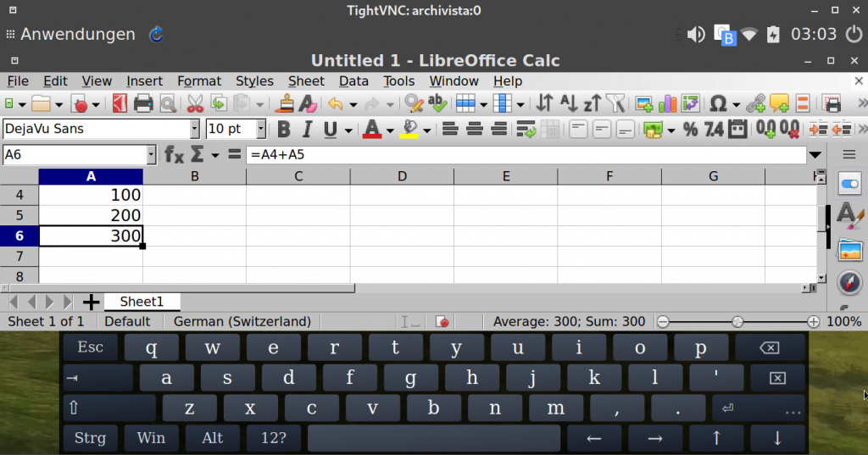Sort ascending A to Z
The width and height of the screenshot is (868, 455).
pos(569,103)
